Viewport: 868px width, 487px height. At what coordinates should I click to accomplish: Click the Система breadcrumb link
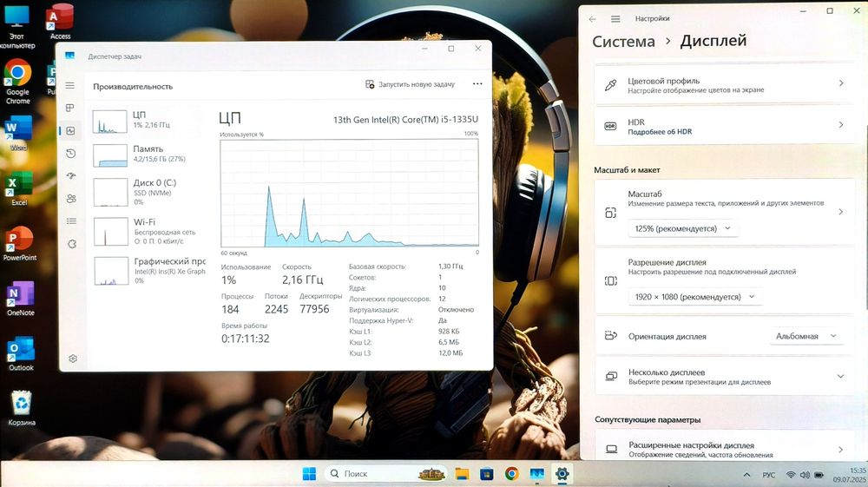pos(623,42)
